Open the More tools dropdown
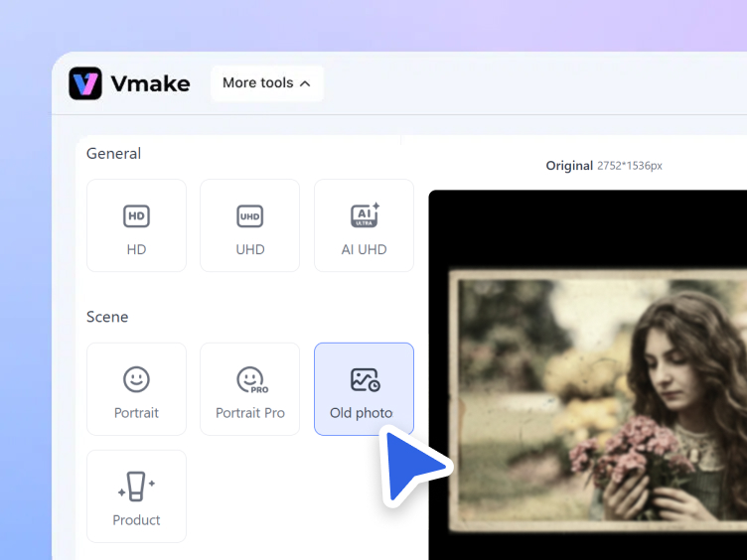The width and height of the screenshot is (747, 560). coord(266,83)
